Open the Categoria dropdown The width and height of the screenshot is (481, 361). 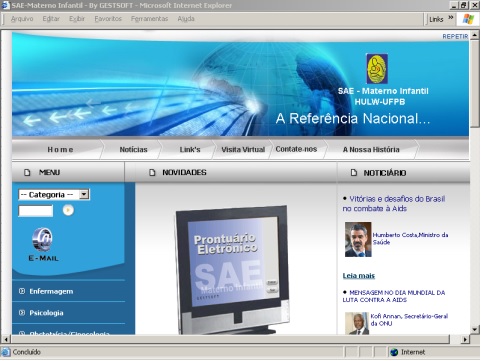pyautogui.click(x=54, y=194)
